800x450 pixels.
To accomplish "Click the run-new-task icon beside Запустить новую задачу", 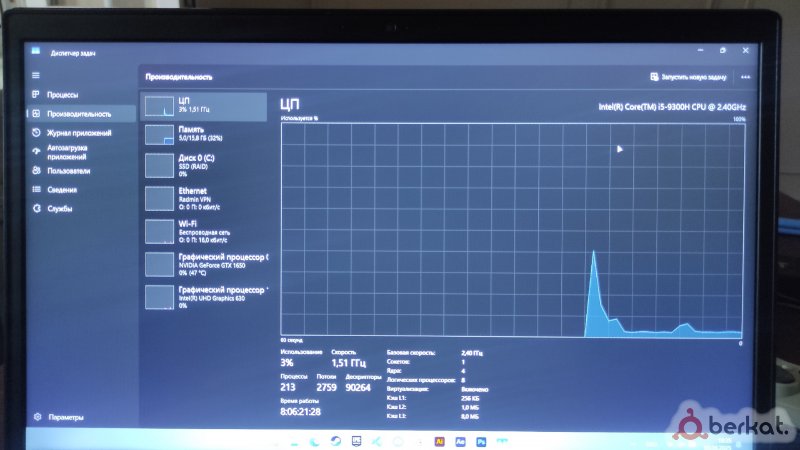I will click(654, 77).
